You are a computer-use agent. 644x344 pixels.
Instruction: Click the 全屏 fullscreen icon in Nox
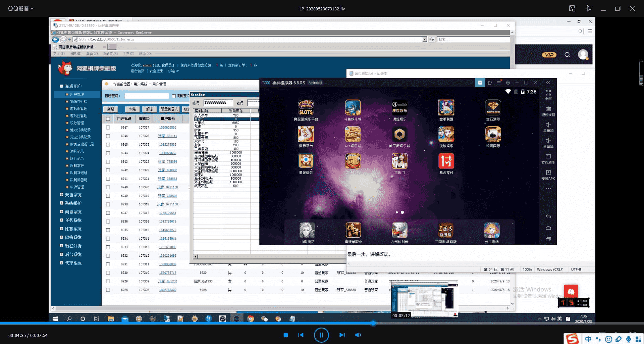[x=548, y=95]
